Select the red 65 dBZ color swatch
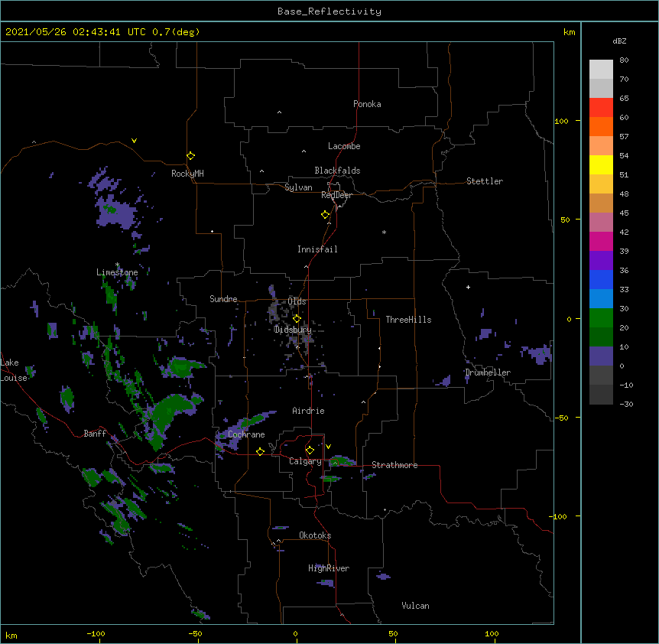The height and width of the screenshot is (644, 659). [x=601, y=107]
